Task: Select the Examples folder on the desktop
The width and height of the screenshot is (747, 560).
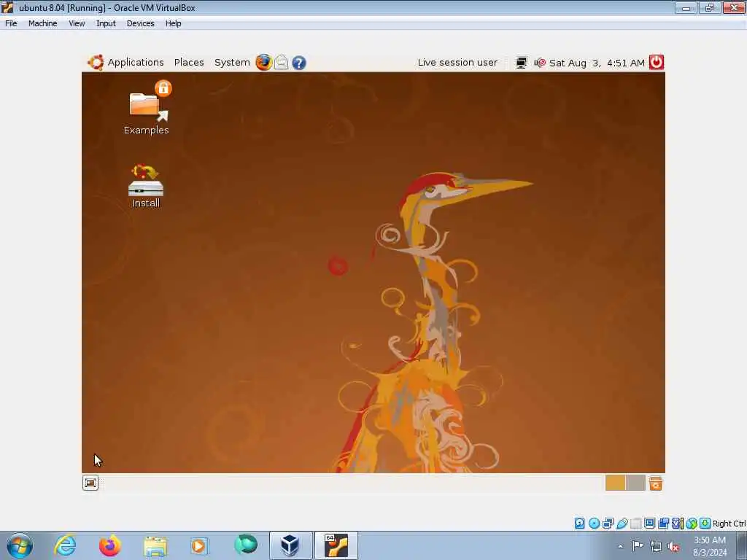Action: tap(146, 108)
